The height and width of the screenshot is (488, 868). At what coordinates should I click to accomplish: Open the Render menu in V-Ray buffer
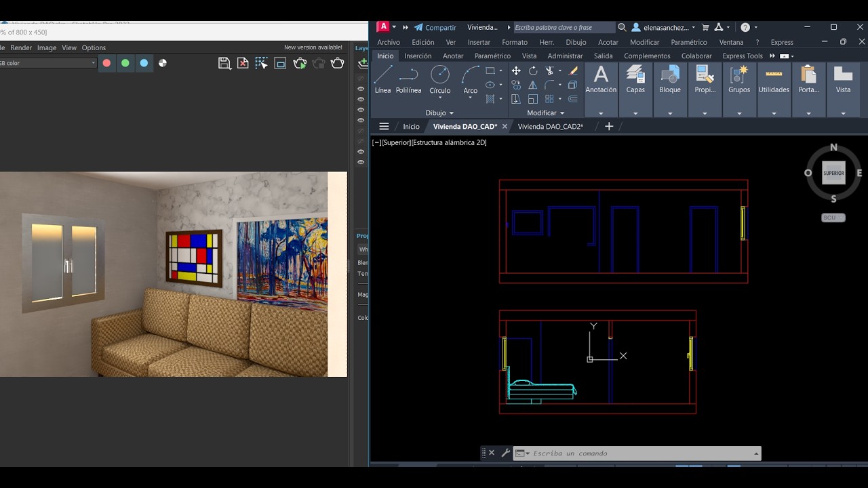tap(21, 47)
